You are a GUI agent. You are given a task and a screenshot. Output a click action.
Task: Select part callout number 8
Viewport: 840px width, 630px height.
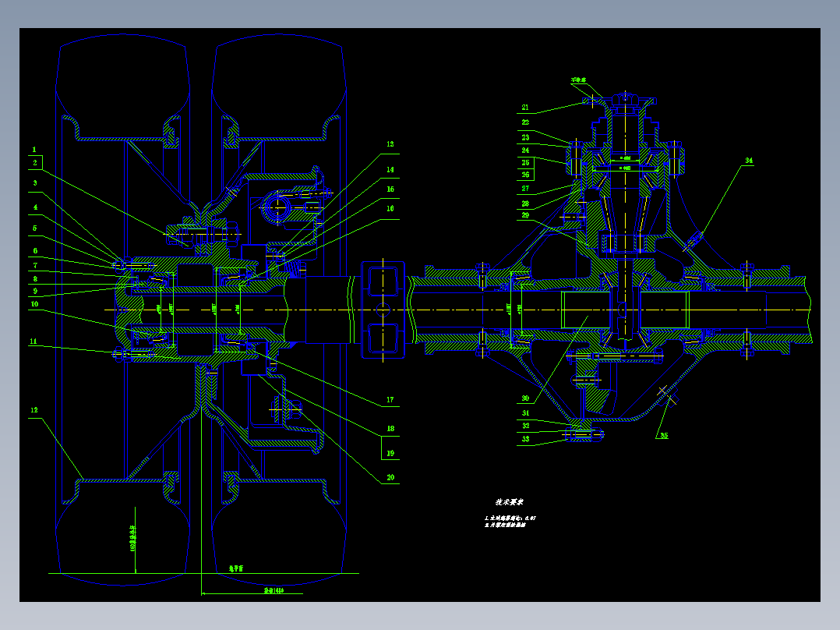[35, 279]
